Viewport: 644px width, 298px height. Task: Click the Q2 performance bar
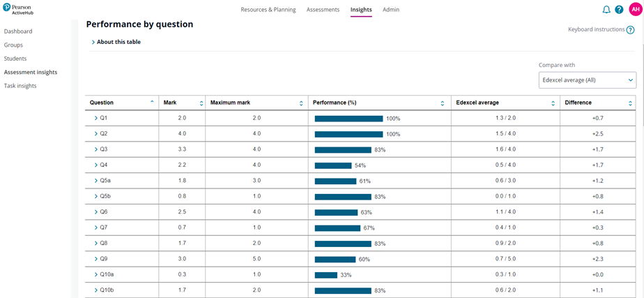[348, 134]
